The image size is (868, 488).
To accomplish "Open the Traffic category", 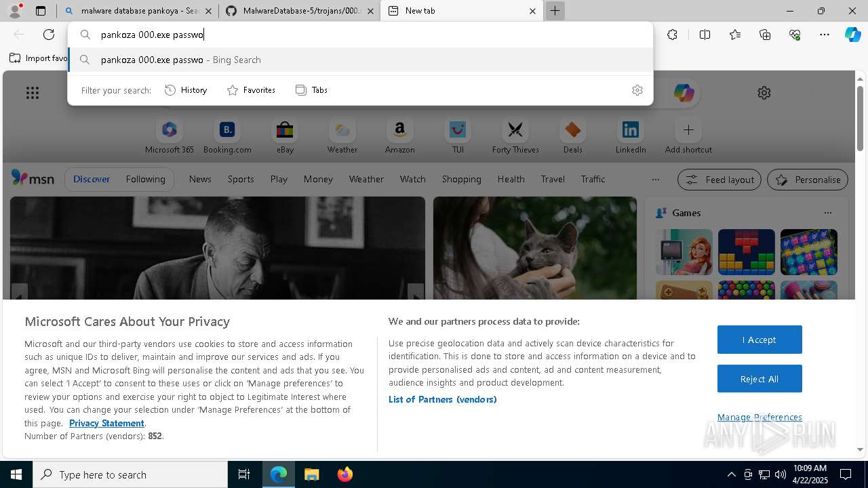I will pos(593,179).
